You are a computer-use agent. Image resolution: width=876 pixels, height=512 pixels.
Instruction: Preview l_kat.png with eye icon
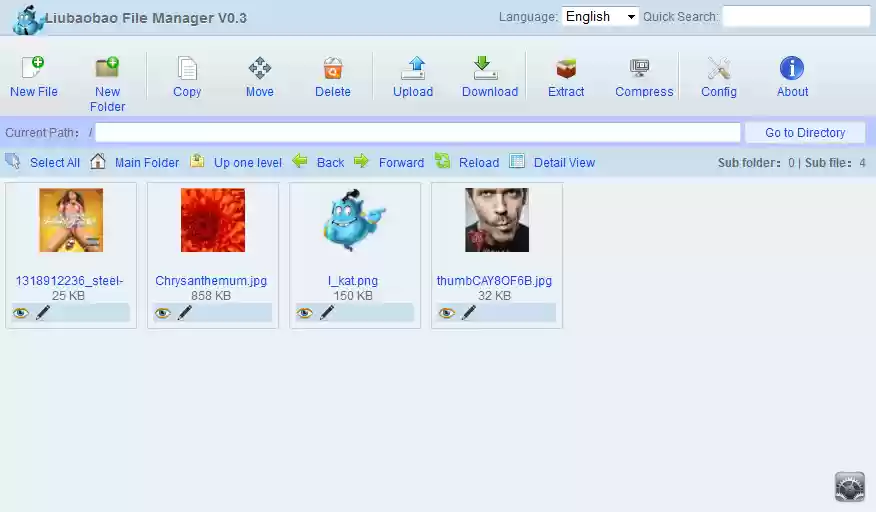pos(304,313)
